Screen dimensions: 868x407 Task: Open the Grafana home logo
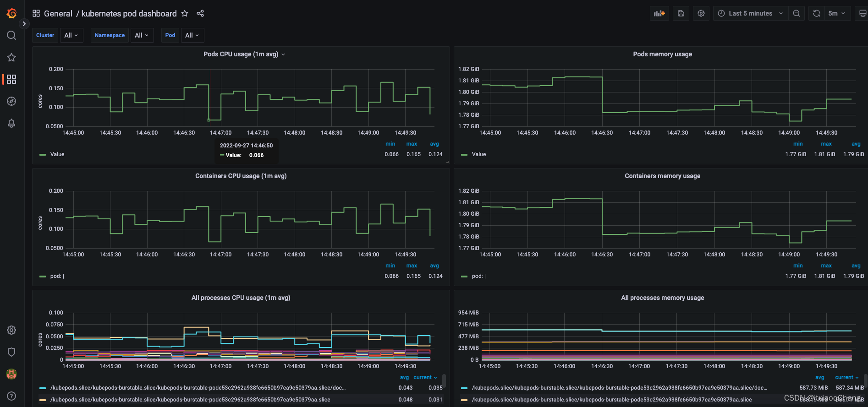coord(12,13)
